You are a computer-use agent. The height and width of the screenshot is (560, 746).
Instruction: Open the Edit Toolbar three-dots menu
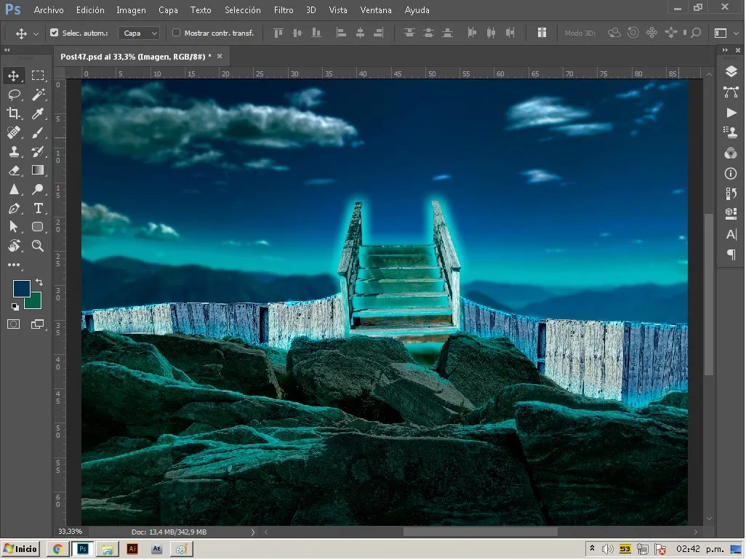coord(14,265)
